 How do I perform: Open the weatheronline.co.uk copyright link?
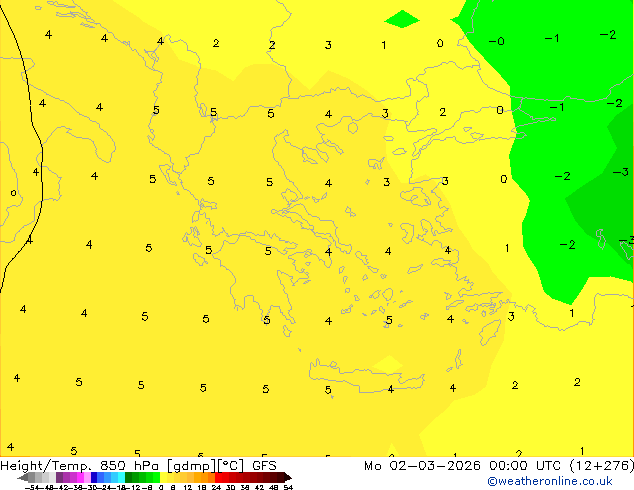pyautogui.click(x=549, y=481)
